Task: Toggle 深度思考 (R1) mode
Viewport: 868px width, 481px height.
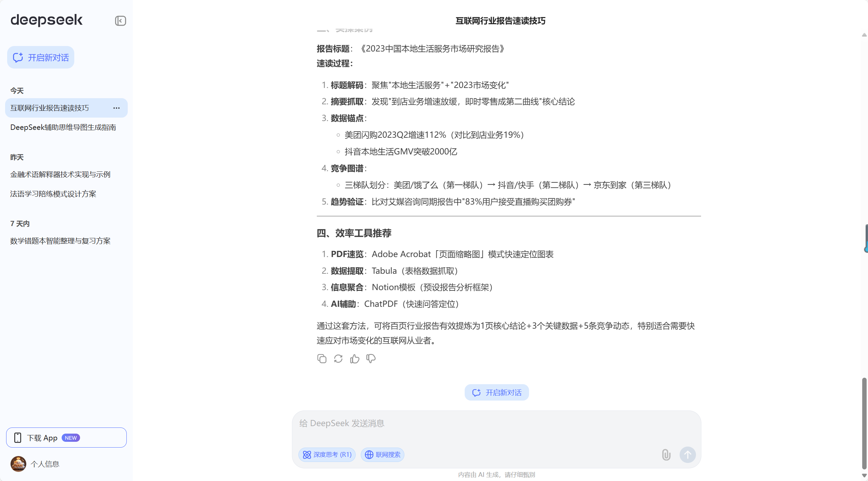Action: [327, 455]
